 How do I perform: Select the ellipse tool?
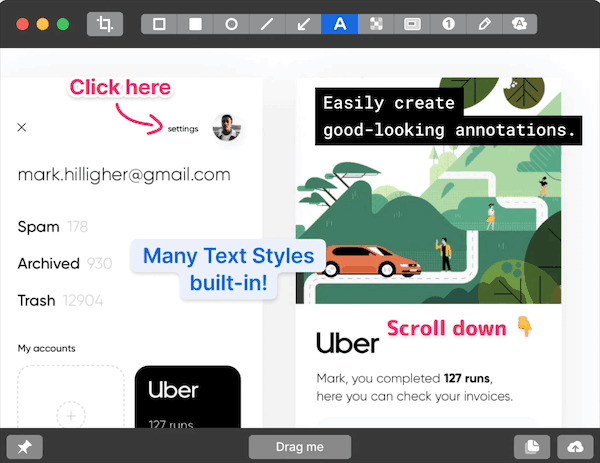click(x=231, y=24)
